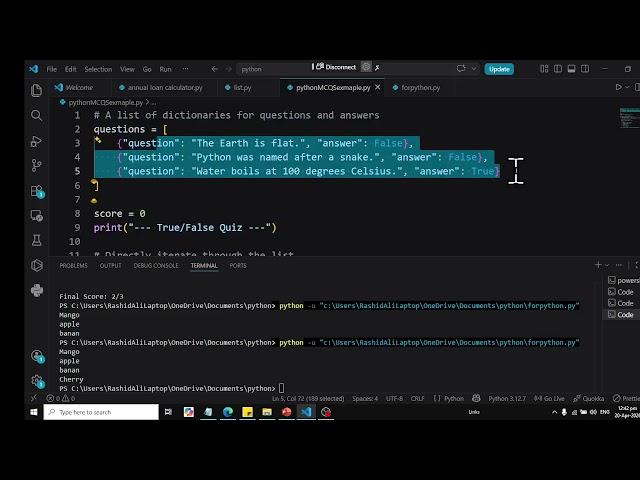Open the Search view in activity bar
This screenshot has height=480, width=640.
coord(36,116)
